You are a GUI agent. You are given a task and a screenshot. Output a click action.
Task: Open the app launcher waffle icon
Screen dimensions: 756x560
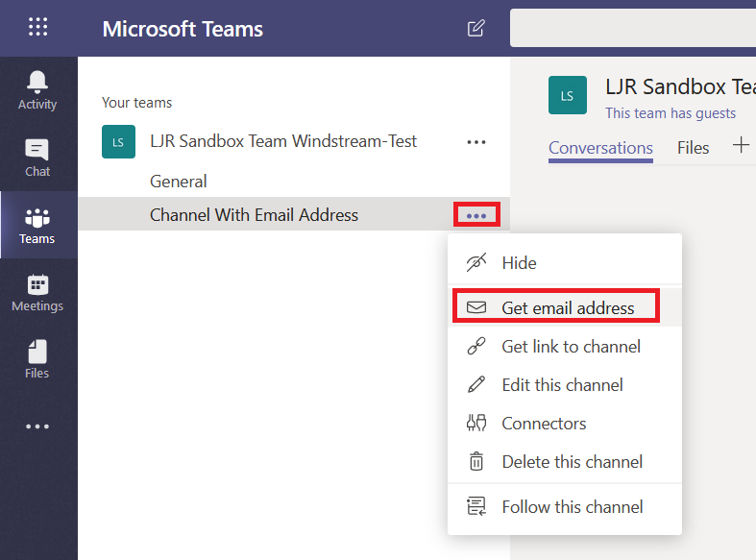pos(37,27)
